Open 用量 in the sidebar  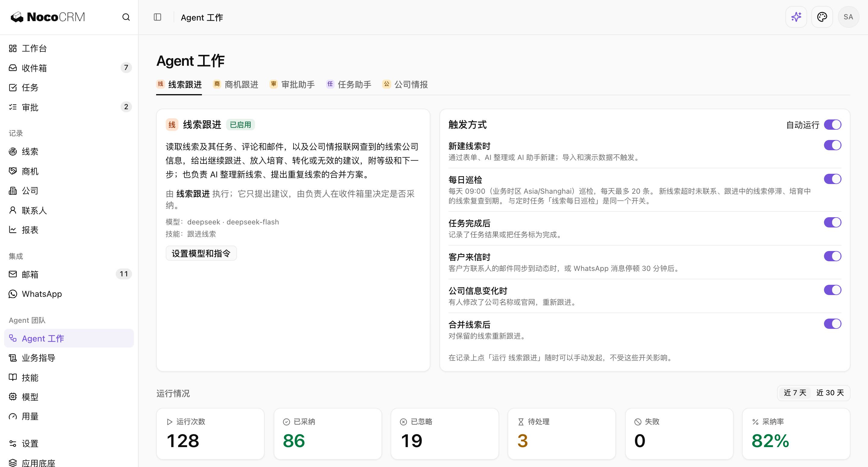click(69, 416)
